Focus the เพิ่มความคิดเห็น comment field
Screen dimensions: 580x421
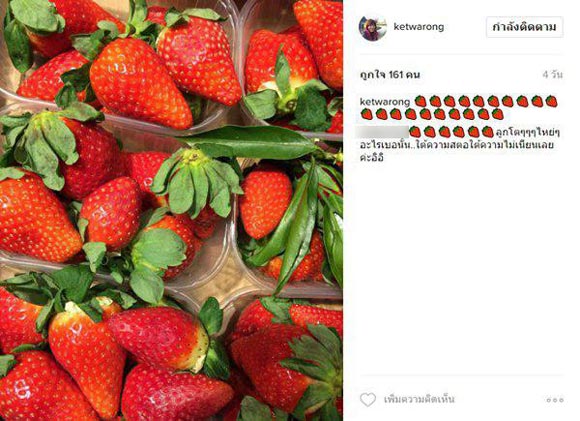pyautogui.click(x=419, y=400)
